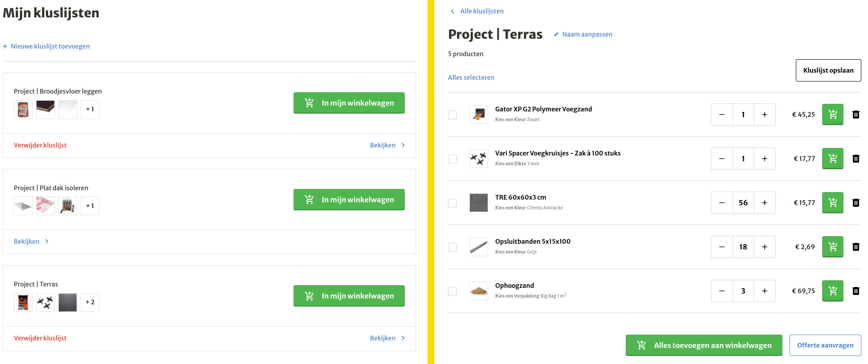Screen dimensions: 868x364
Task: Click Alles selecteren link
Action: (471, 78)
